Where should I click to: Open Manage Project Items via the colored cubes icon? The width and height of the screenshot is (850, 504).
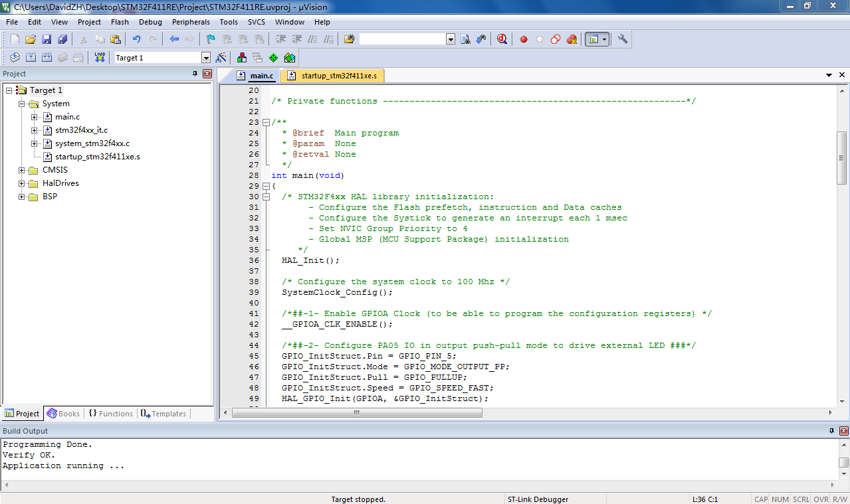241,58
